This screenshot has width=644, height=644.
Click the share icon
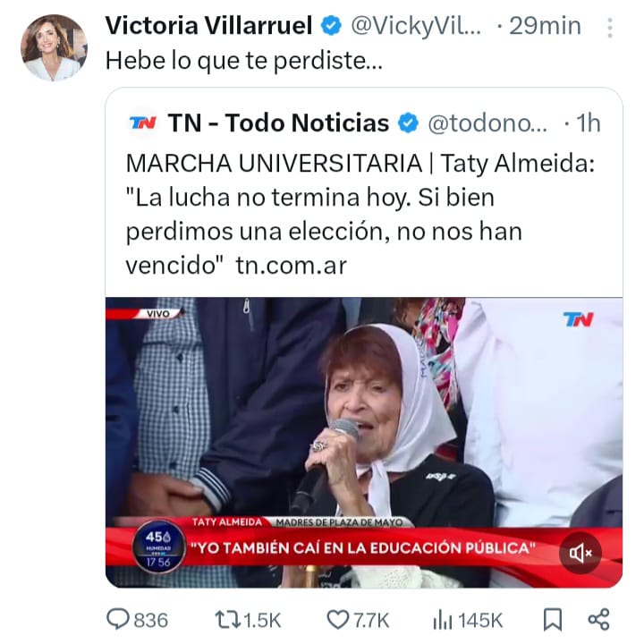click(x=599, y=619)
